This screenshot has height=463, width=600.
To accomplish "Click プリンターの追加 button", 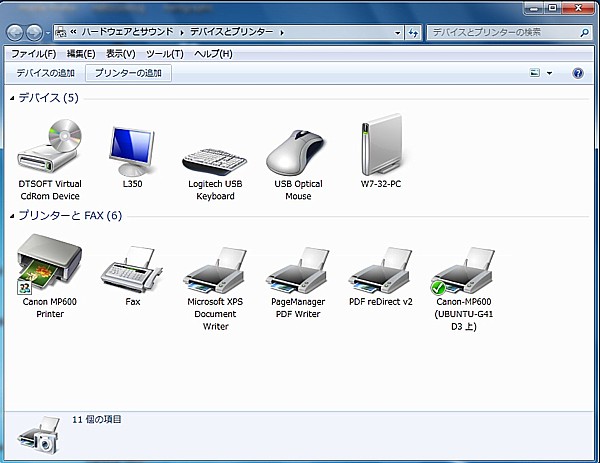I will 128,73.
